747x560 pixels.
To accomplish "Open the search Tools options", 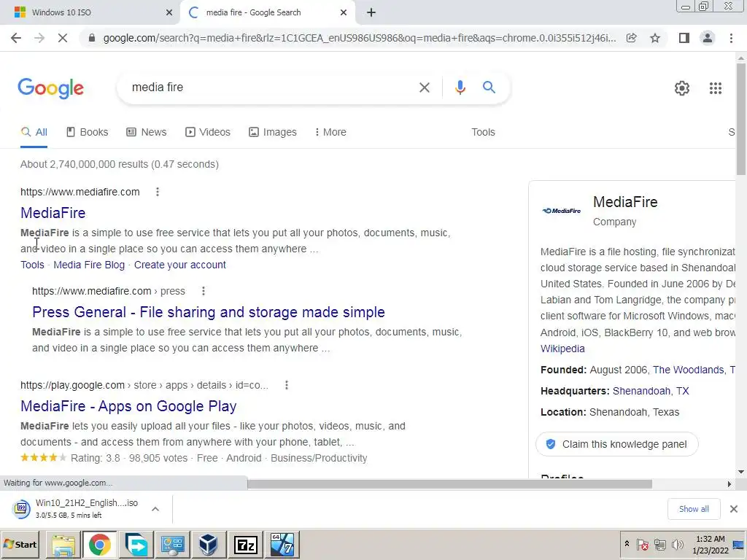I will coord(483,133).
